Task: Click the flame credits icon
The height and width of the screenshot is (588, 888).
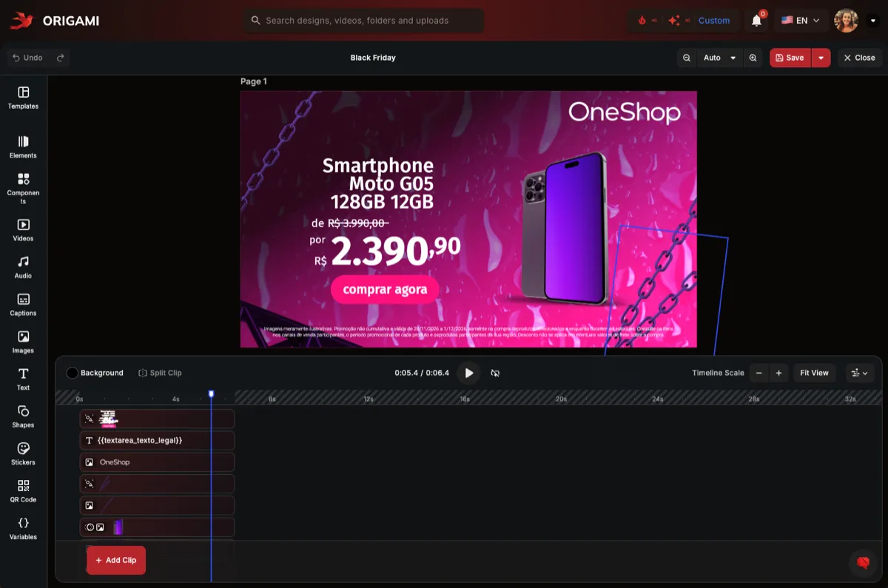Action: (x=642, y=21)
